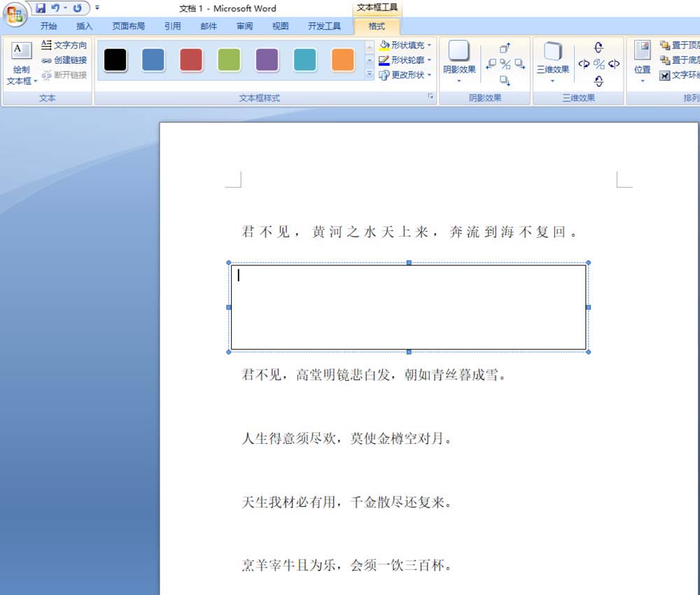Switch to the 页面布局 tab
Viewport: 700px width, 595px height.
(129, 27)
